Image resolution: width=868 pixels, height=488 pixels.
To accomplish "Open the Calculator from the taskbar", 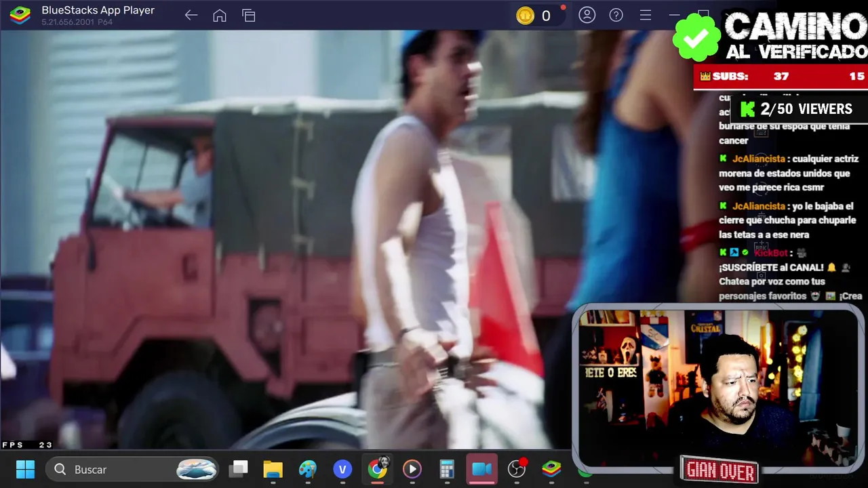I will [447, 469].
